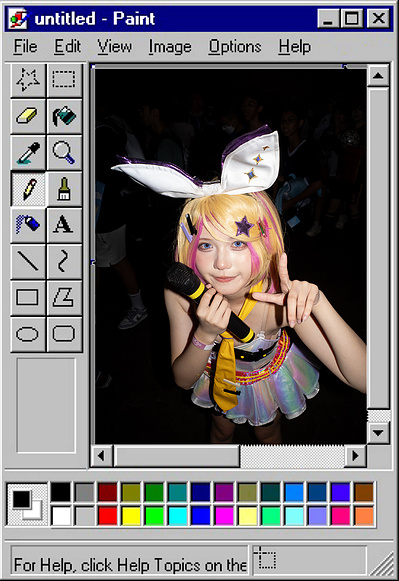Screen dimensions: 399x581
Task: Pick the bright red color swatch
Action: click(108, 515)
